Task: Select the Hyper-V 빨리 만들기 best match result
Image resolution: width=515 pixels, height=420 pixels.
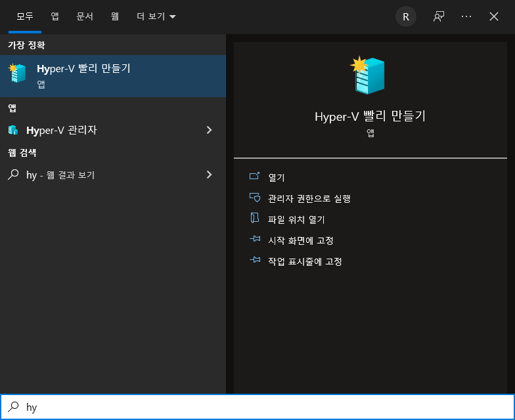Action: click(x=113, y=76)
